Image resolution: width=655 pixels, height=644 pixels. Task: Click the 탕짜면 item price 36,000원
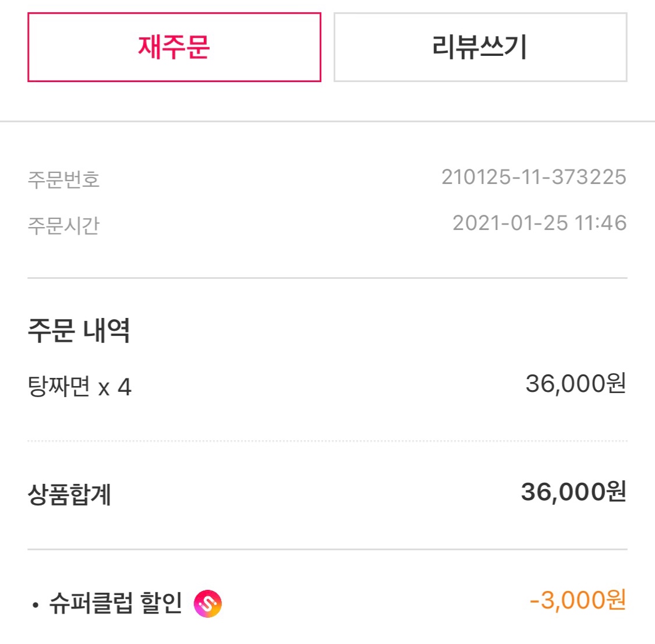(x=576, y=383)
